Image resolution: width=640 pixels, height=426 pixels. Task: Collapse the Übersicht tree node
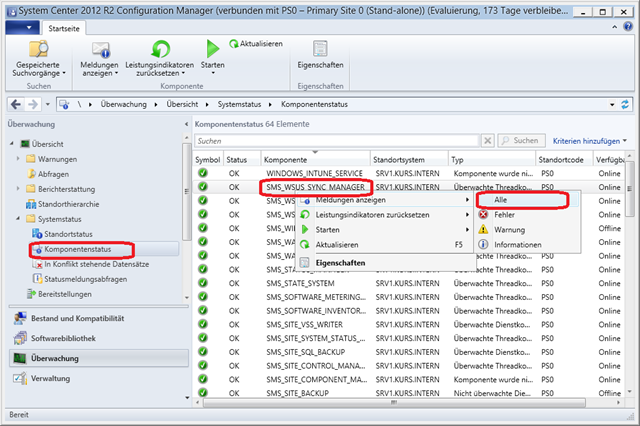12,144
